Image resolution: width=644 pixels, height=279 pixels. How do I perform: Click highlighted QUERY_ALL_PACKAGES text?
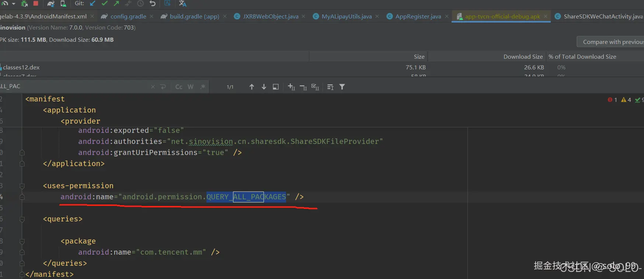pyautogui.click(x=246, y=197)
